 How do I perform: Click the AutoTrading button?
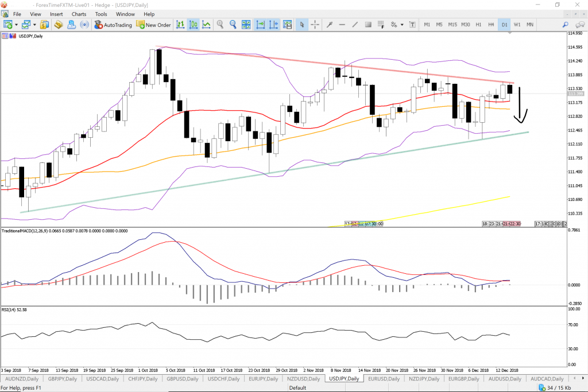(x=113, y=25)
